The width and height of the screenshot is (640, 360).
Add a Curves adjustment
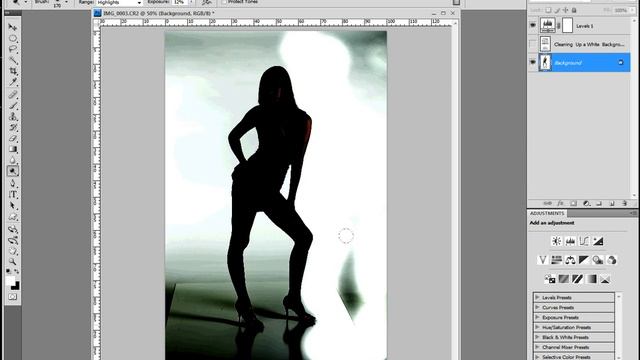pyautogui.click(x=584, y=241)
